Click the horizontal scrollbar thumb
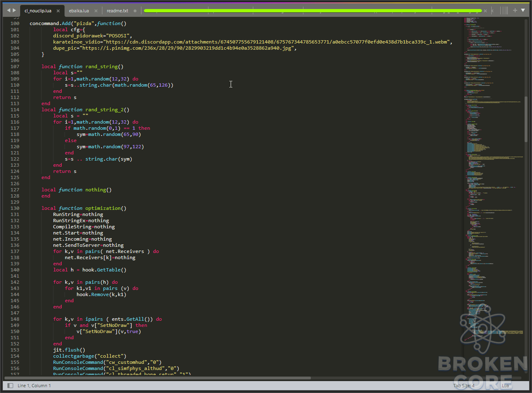 (157, 378)
